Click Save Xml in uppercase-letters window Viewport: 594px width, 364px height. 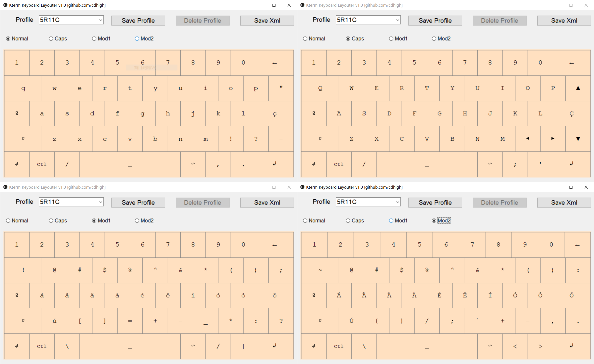coord(564,21)
